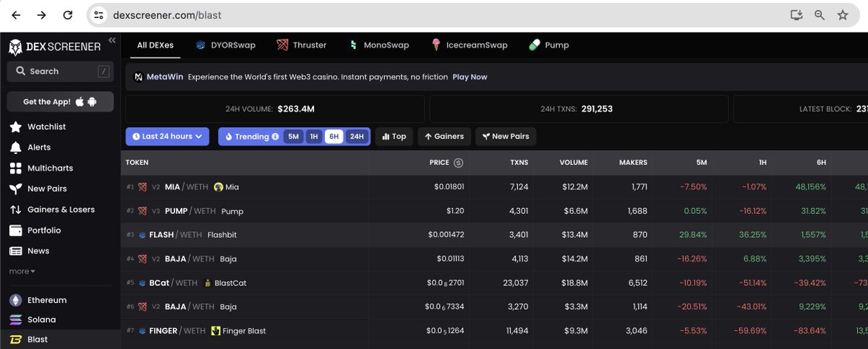Collapse the sidebar with double chevron
Image resolution: width=868 pixels, height=349 pixels.
coord(112,40)
